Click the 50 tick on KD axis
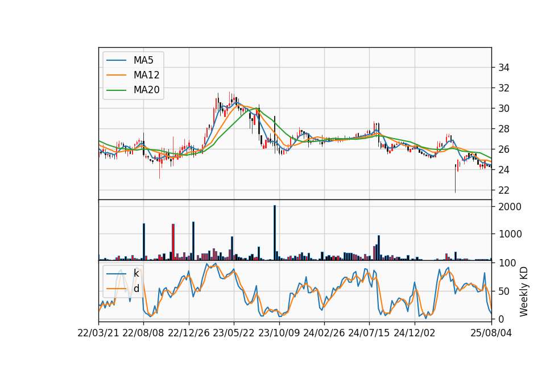Screen dimensions: 546x392 tap(503, 291)
